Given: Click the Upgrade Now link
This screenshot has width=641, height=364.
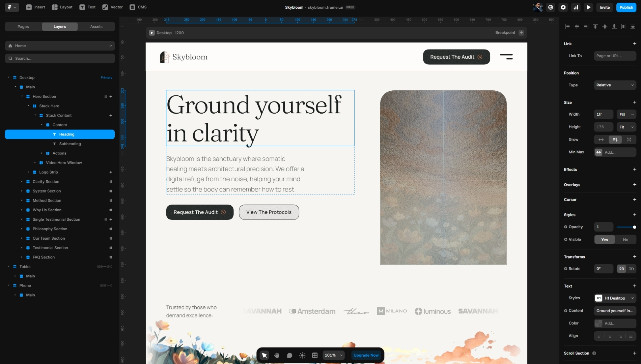Looking at the screenshot, I should (x=366, y=355).
